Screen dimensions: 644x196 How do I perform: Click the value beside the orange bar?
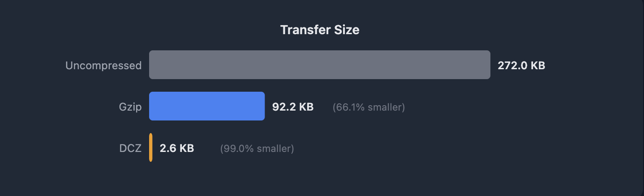click(177, 148)
